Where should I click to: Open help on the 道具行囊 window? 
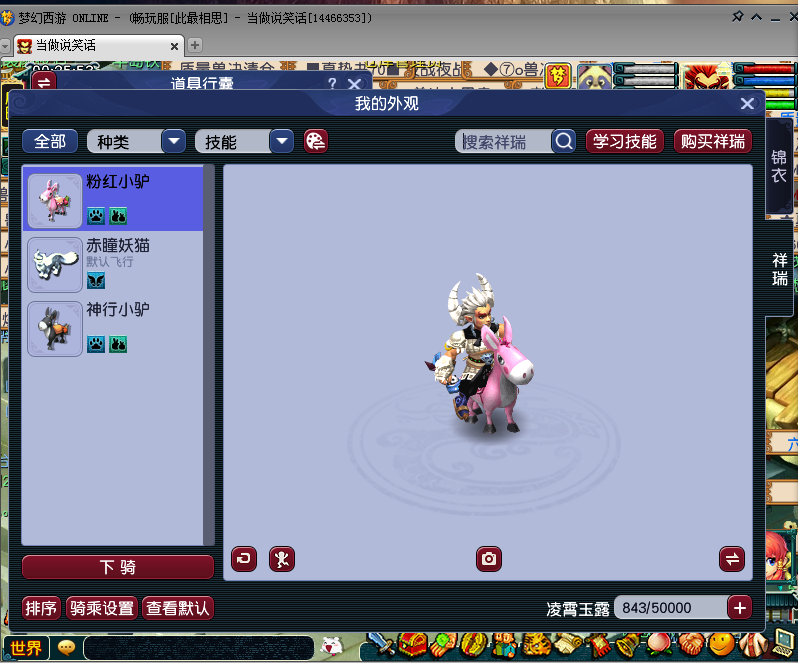[x=332, y=83]
